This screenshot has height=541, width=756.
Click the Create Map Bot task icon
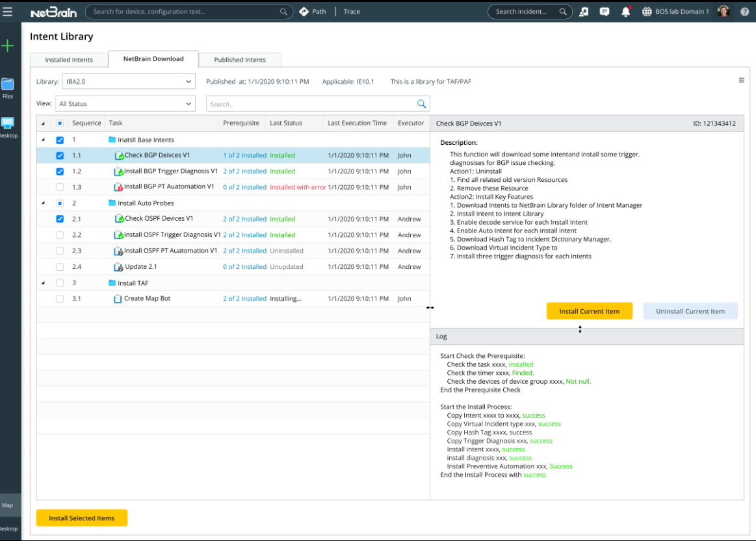click(x=118, y=299)
